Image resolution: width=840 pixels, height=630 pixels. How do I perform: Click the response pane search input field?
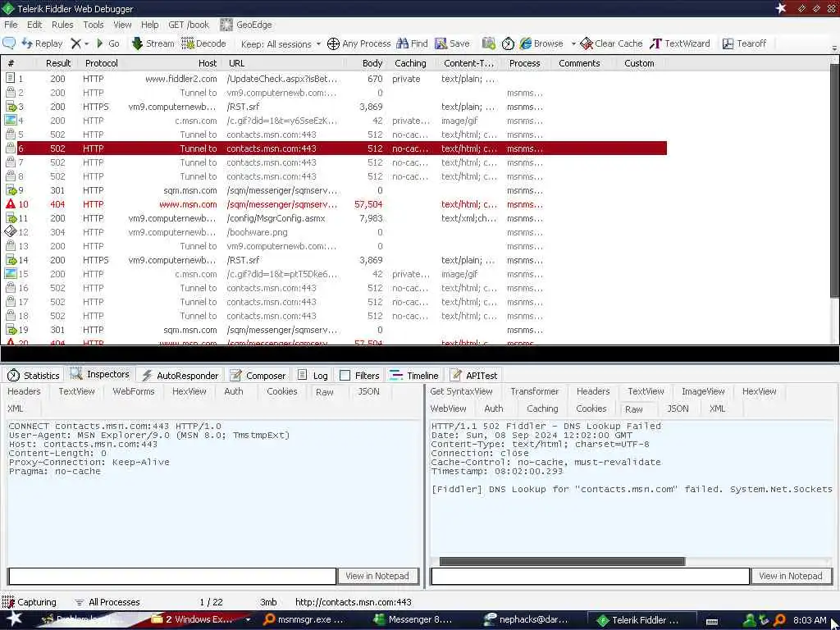pyautogui.click(x=590, y=576)
